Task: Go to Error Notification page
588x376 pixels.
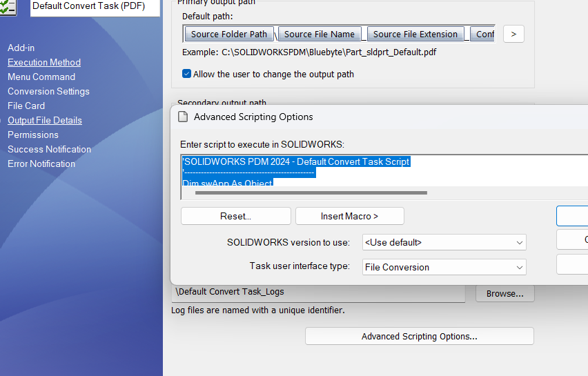Action: (41, 164)
